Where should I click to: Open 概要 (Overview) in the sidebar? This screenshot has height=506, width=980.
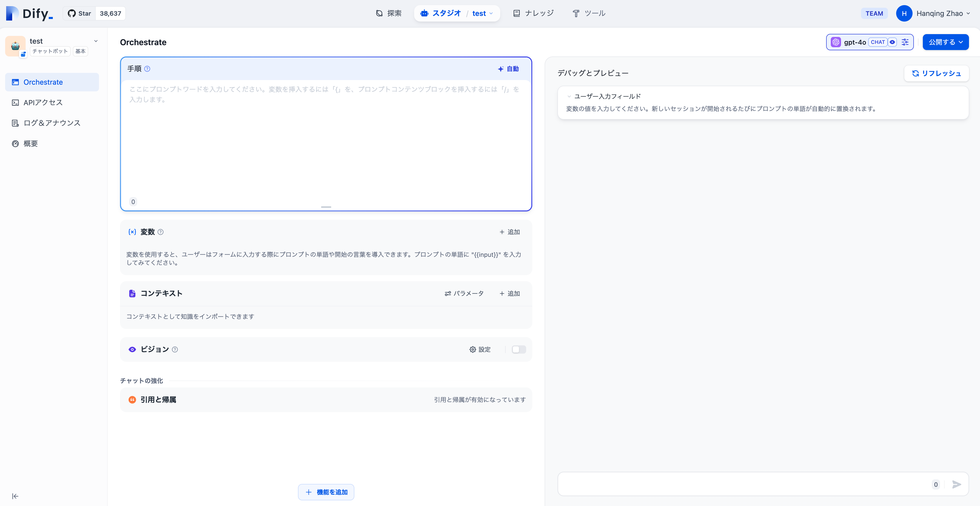coord(52,143)
